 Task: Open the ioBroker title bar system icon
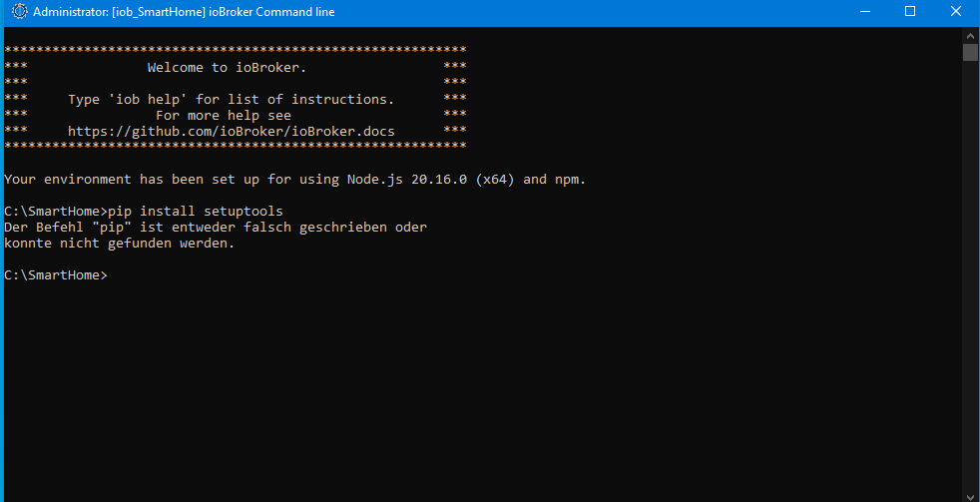pos(19,11)
